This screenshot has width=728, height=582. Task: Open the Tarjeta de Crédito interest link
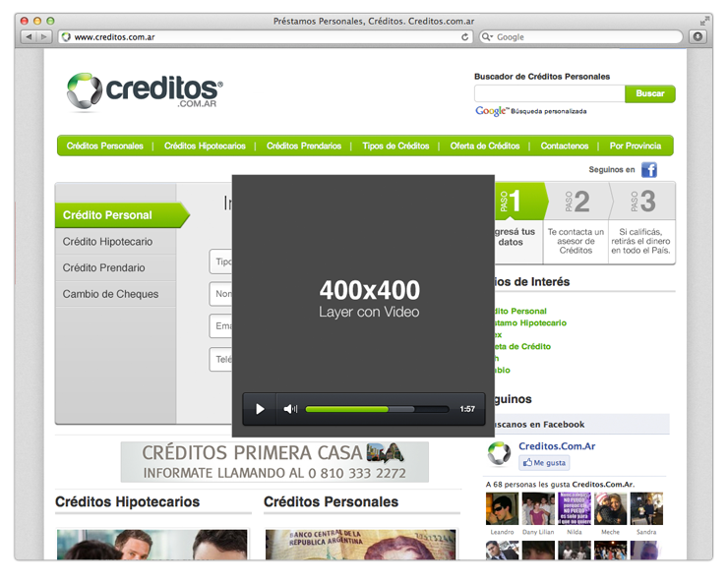pyautogui.click(x=522, y=346)
